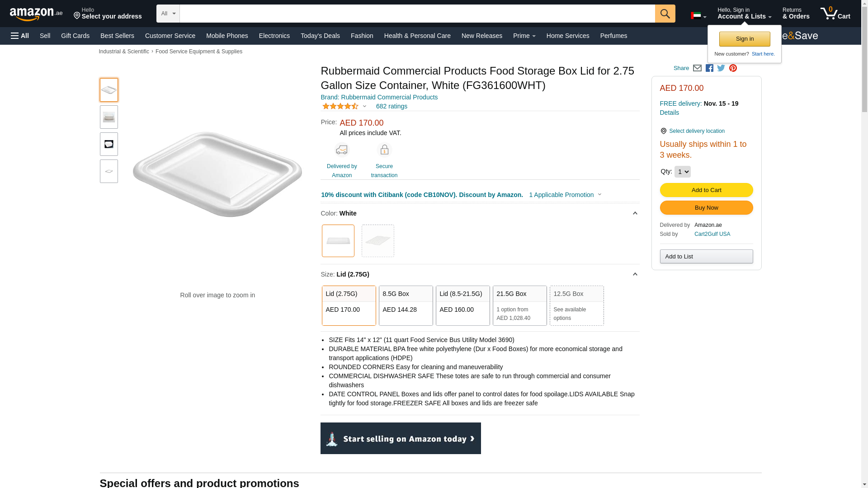The height and width of the screenshot is (488, 868).
Task: Open the shopping cart icon
Action: point(835,14)
